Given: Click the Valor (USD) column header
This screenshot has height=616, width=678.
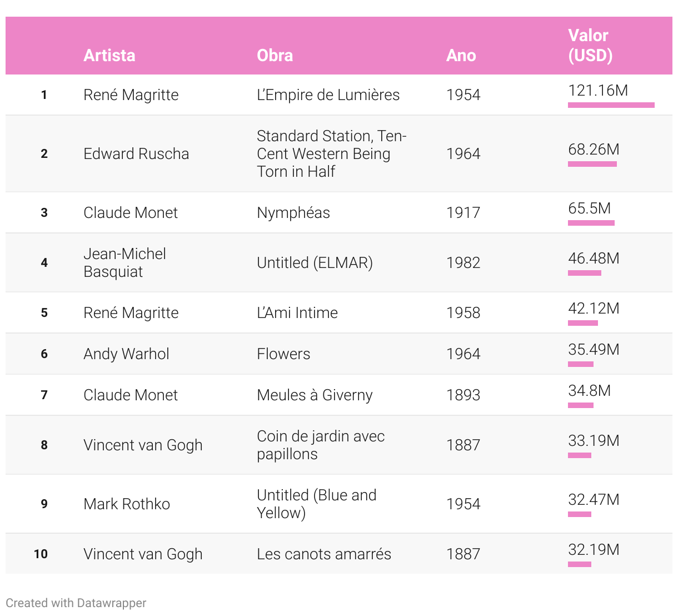Looking at the screenshot, I should click(590, 46).
